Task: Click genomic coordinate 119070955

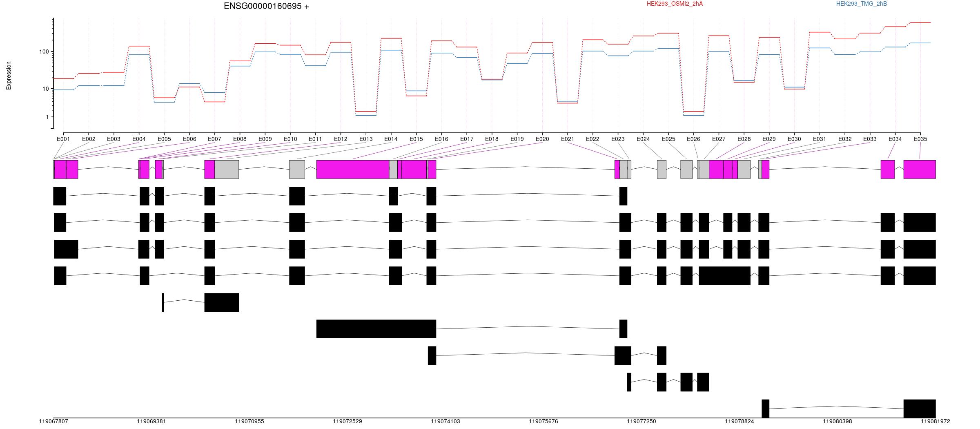Action: pyautogui.click(x=249, y=421)
